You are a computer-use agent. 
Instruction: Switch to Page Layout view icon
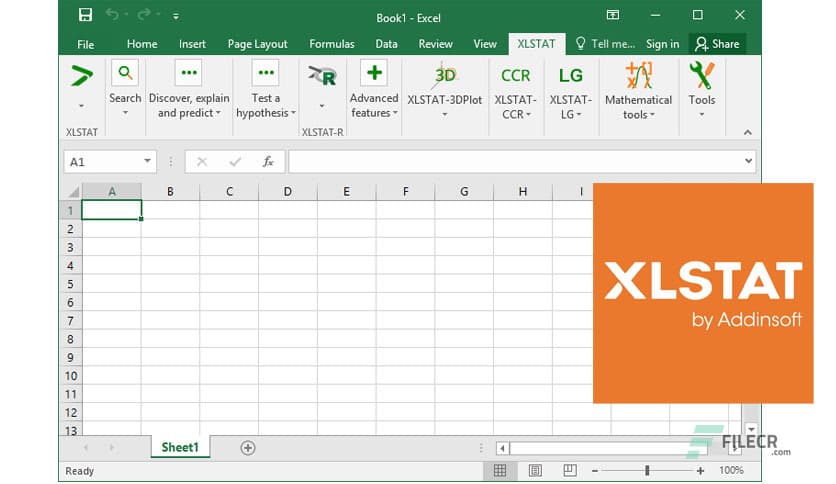(x=535, y=470)
